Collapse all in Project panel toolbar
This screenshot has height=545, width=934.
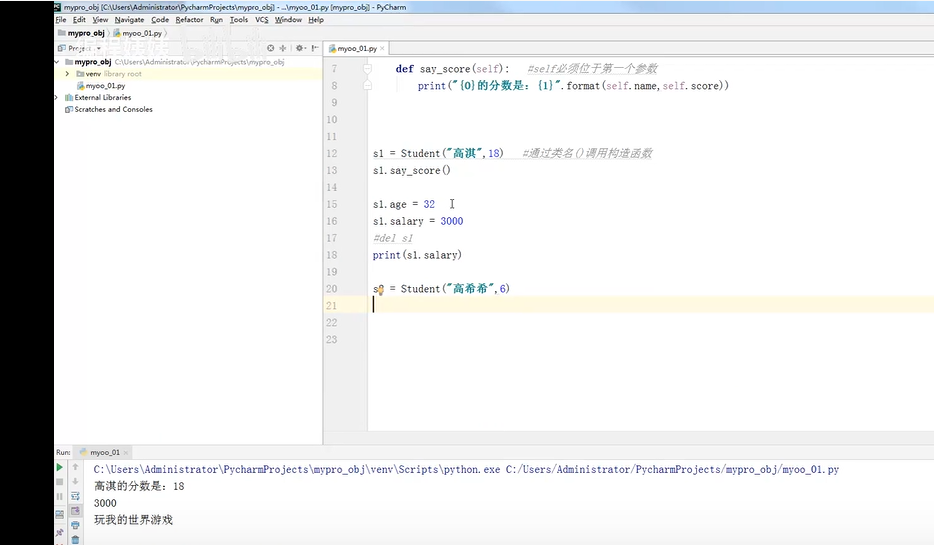[283, 48]
